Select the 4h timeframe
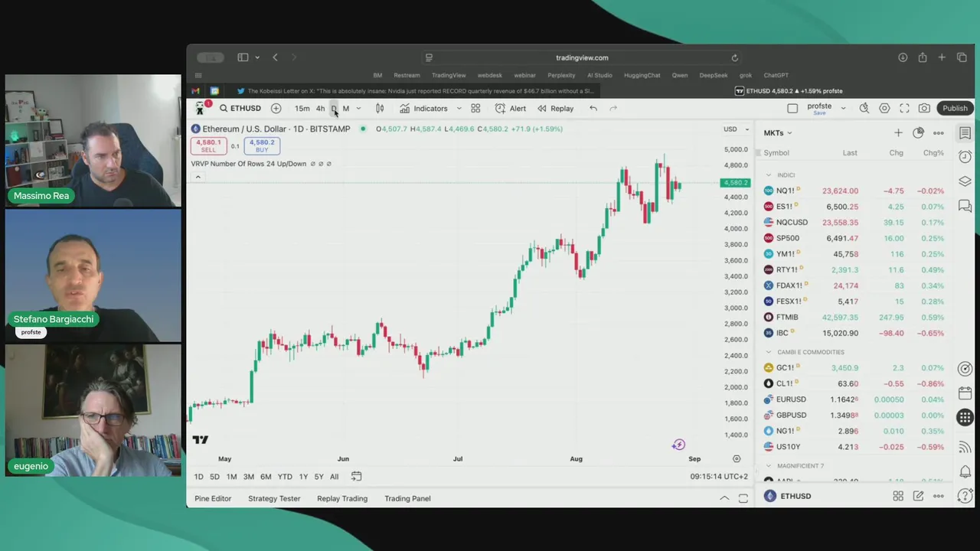The width and height of the screenshot is (980, 551). click(320, 109)
